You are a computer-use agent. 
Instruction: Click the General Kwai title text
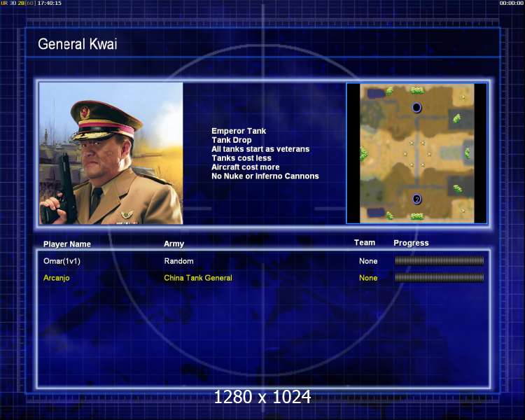tap(77, 44)
